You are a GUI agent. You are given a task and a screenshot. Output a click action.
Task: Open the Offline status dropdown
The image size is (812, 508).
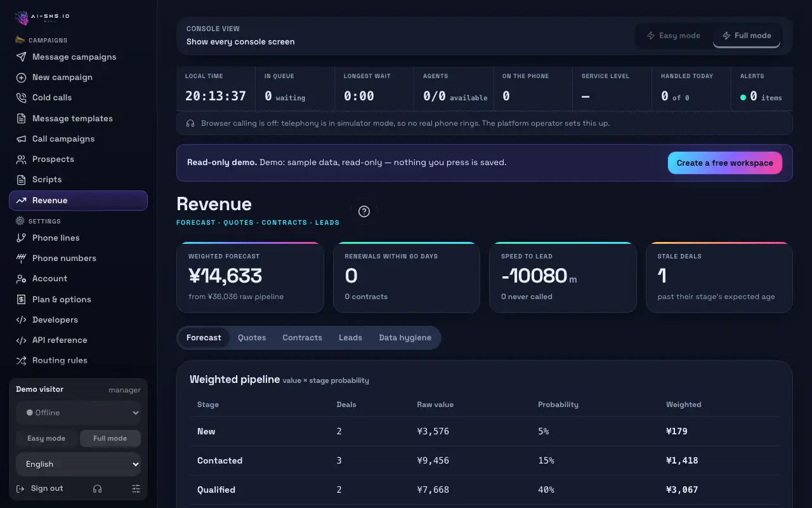pyautogui.click(x=79, y=413)
